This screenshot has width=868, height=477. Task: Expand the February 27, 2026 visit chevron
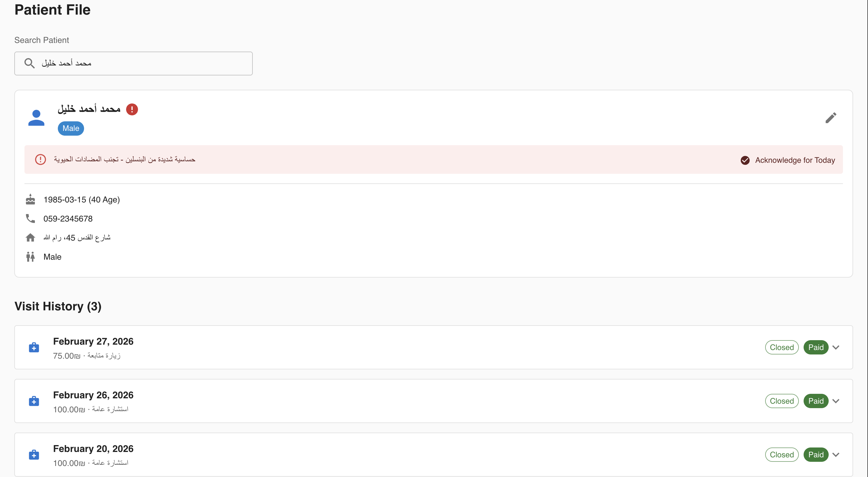point(836,347)
